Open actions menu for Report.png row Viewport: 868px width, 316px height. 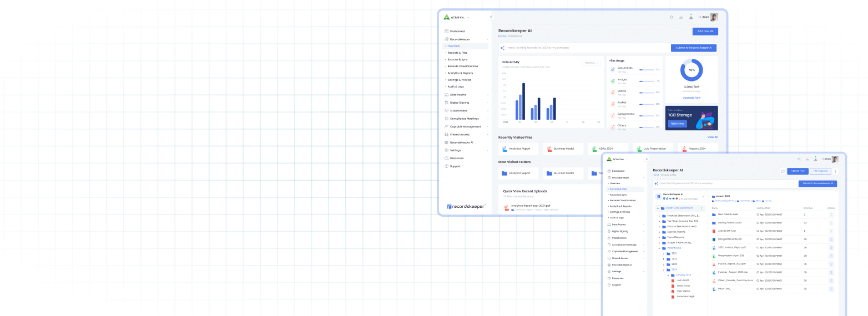click(x=831, y=289)
